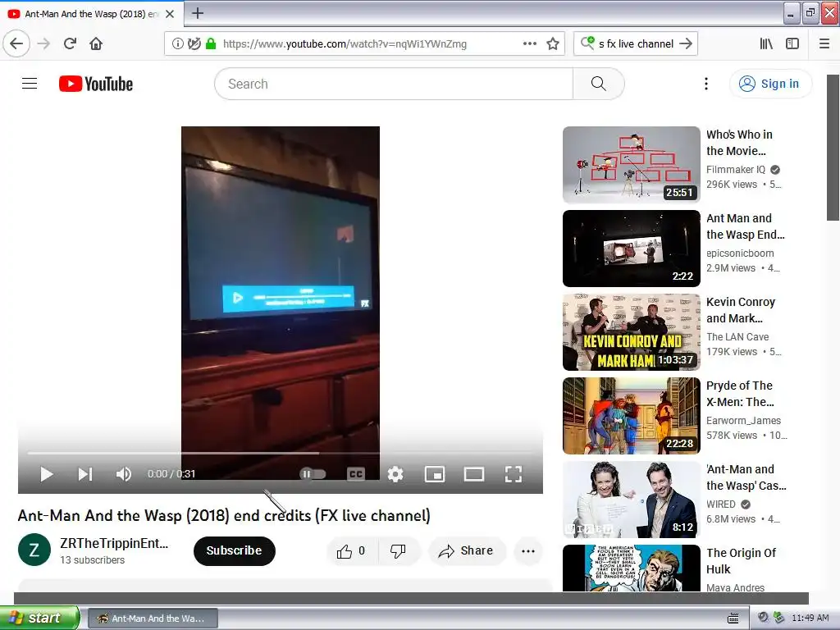840x630 pixels.
Task: Click into the YouTube Search field
Action: click(394, 84)
